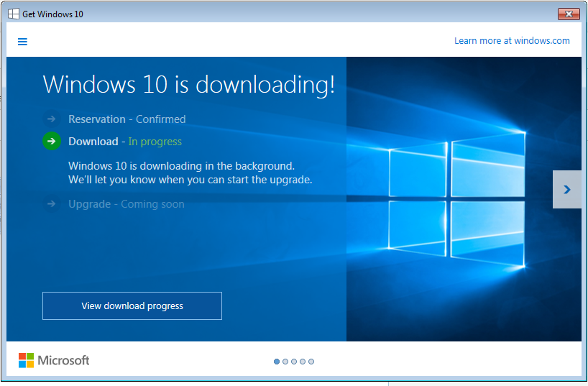This screenshot has width=588, height=386.
Task: Select the Download - In progress step
Action: click(x=125, y=142)
